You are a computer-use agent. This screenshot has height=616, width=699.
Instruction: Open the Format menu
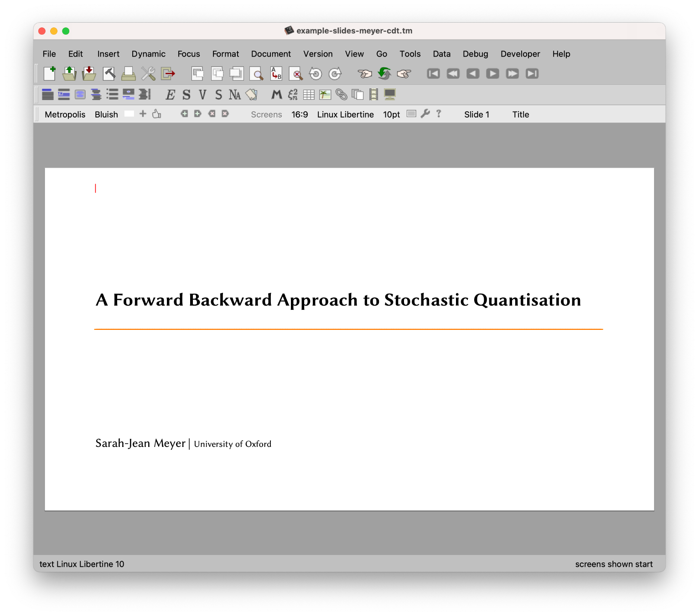[226, 54]
